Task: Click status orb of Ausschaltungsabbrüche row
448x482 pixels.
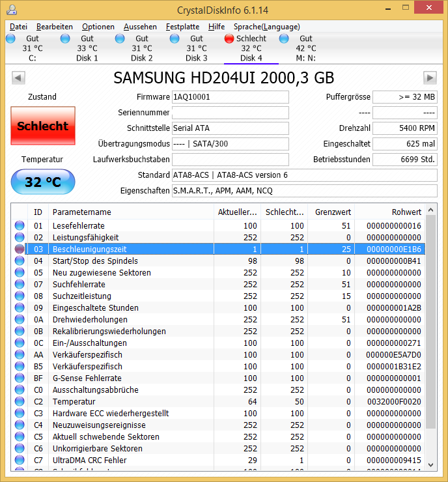Action: (x=20, y=390)
